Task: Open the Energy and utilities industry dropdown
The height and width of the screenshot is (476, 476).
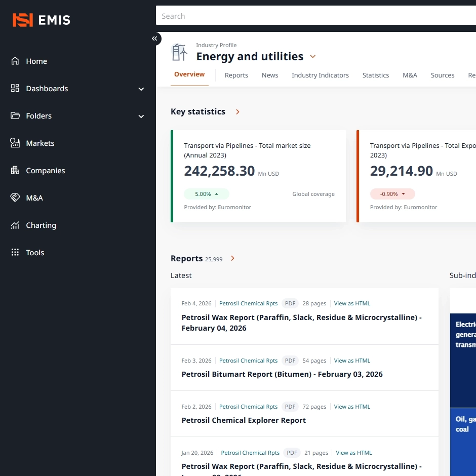Action: pos(313,57)
